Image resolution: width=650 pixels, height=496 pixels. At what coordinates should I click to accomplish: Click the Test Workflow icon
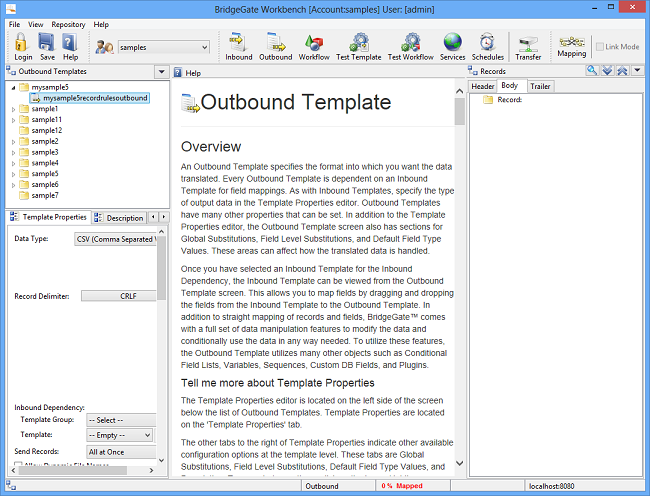click(x=411, y=42)
